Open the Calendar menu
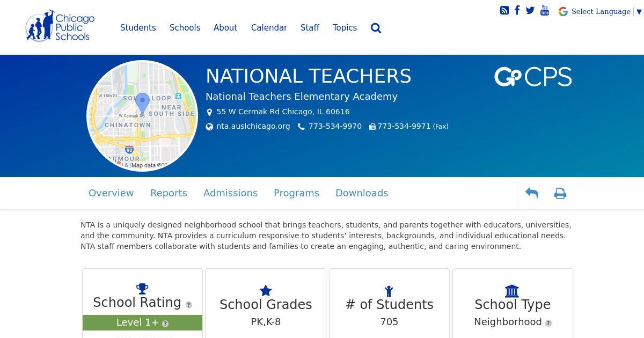Viewport: 644px width, 338px height. (x=269, y=28)
